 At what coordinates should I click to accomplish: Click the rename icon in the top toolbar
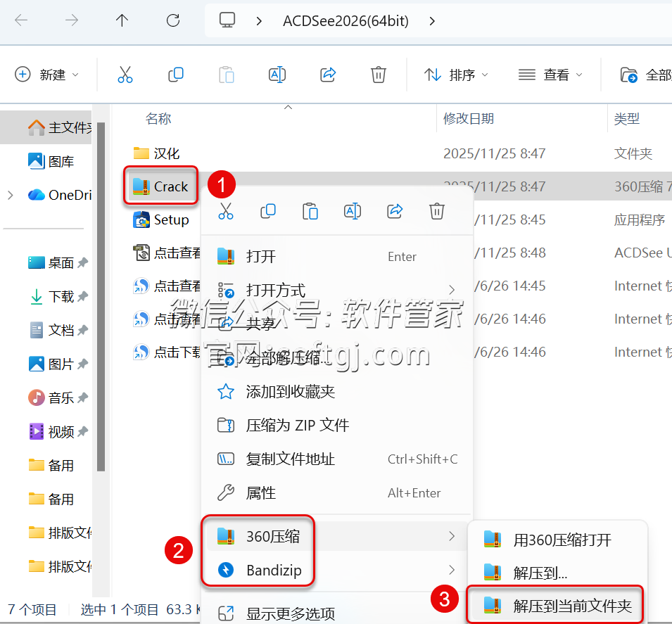coord(277,75)
